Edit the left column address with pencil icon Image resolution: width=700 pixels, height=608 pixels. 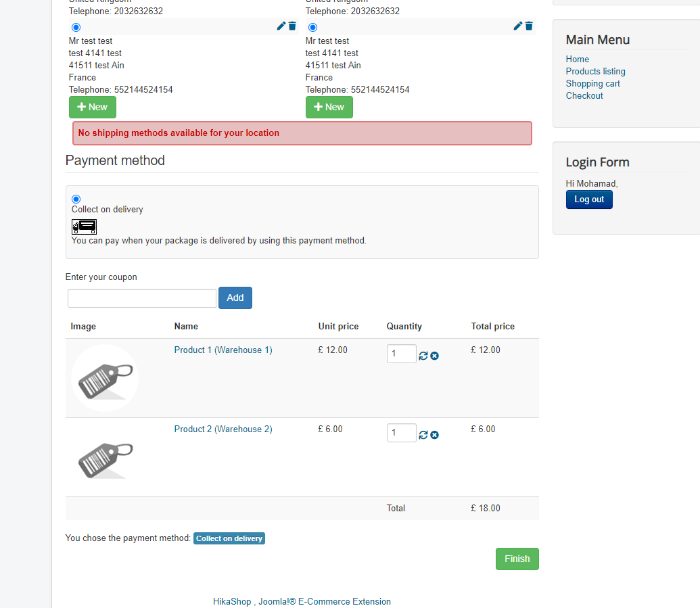coord(281,26)
